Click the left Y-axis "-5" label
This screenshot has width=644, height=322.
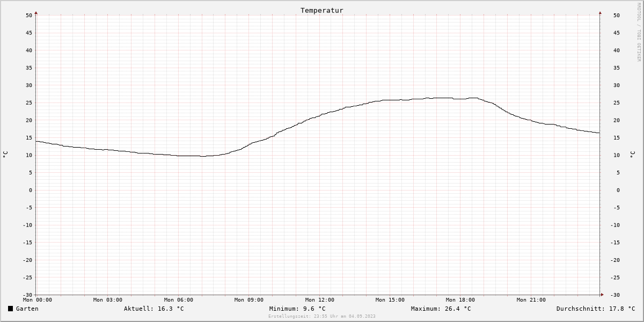[x=29, y=208]
